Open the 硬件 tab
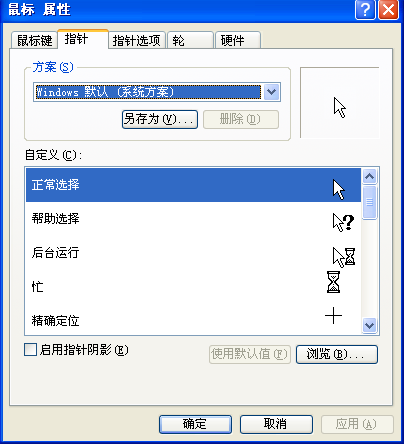 click(x=238, y=40)
